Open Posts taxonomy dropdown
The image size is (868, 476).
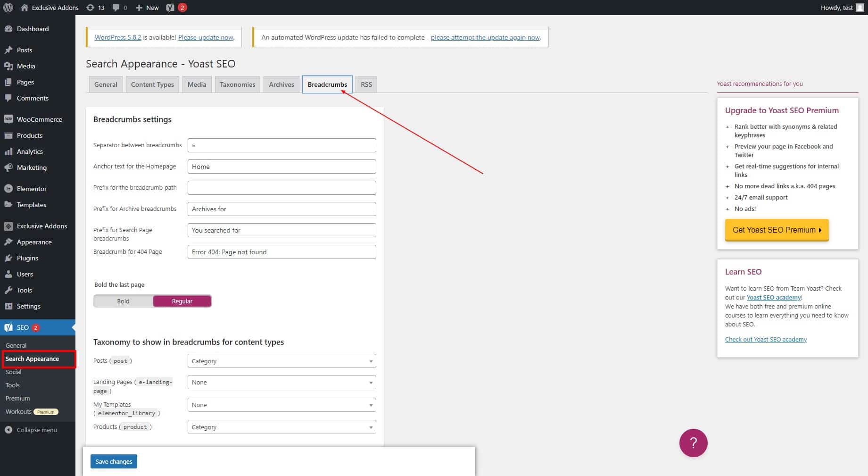click(x=281, y=361)
